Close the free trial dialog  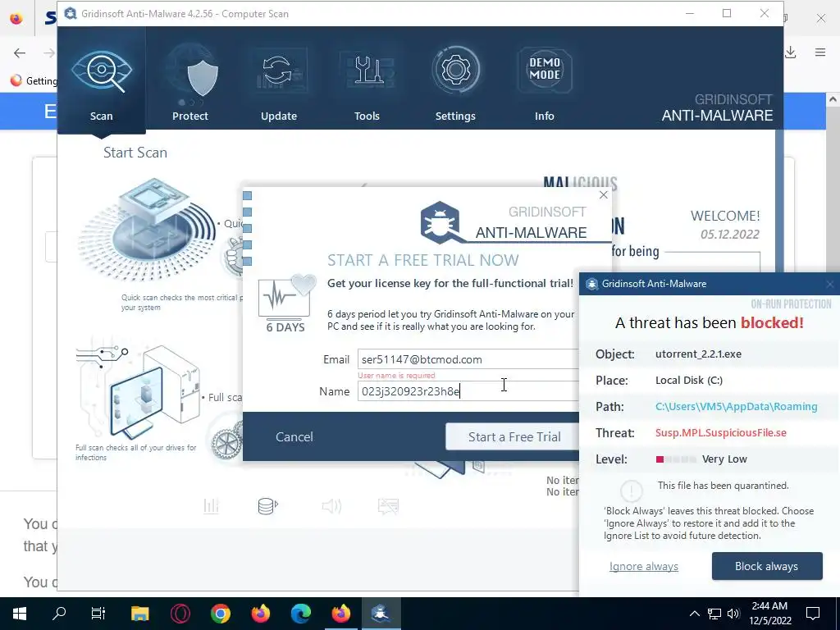coord(604,195)
